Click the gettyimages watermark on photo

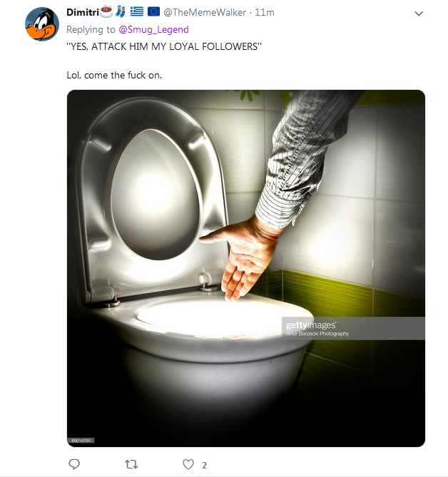311,325
